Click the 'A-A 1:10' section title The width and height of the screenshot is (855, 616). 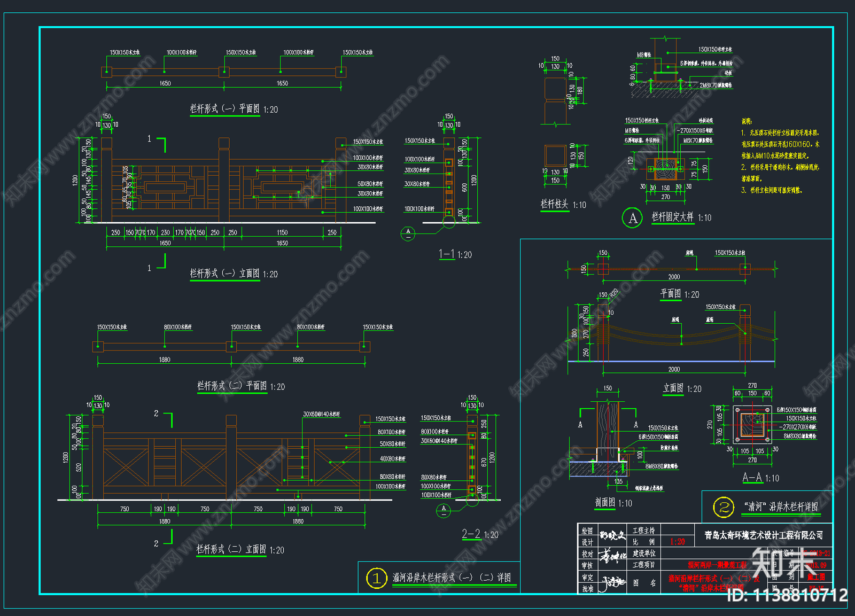point(760,478)
